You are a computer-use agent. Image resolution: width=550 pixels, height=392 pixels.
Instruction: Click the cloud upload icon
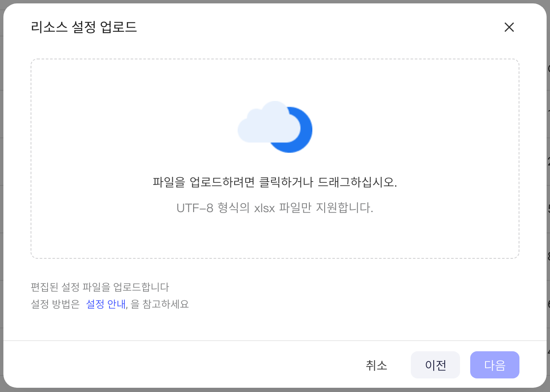[275, 126]
